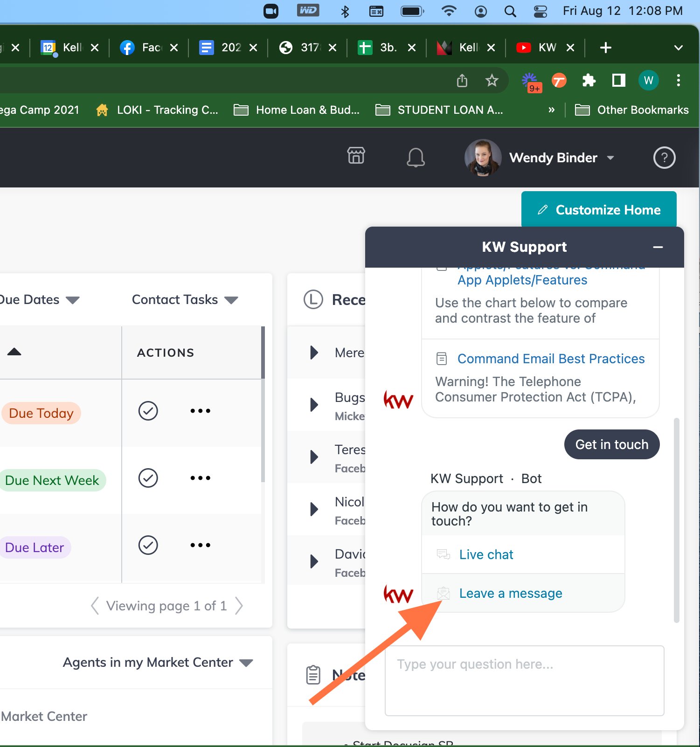Open the help question mark icon
The height and width of the screenshot is (747, 700).
coord(664,158)
